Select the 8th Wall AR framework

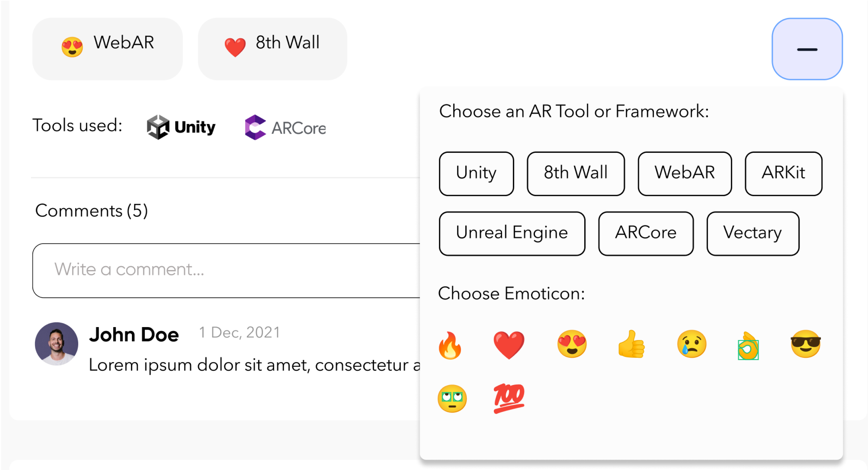click(x=575, y=172)
